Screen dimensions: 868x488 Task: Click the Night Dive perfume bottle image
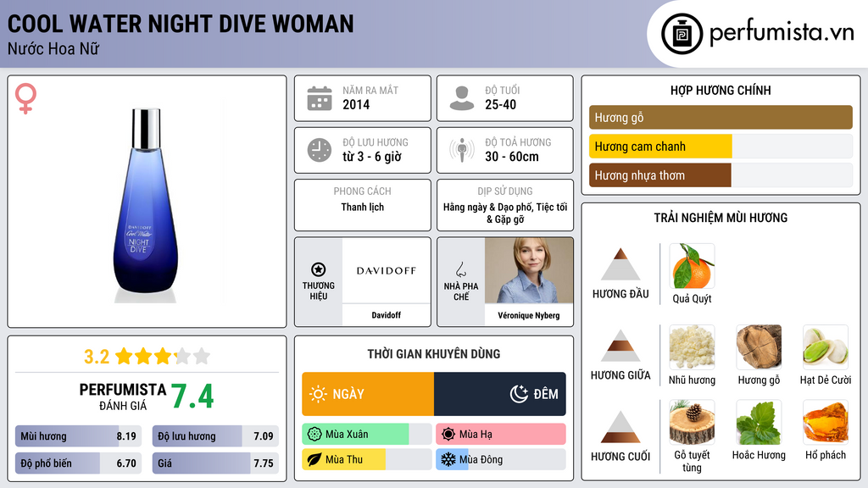[146, 205]
